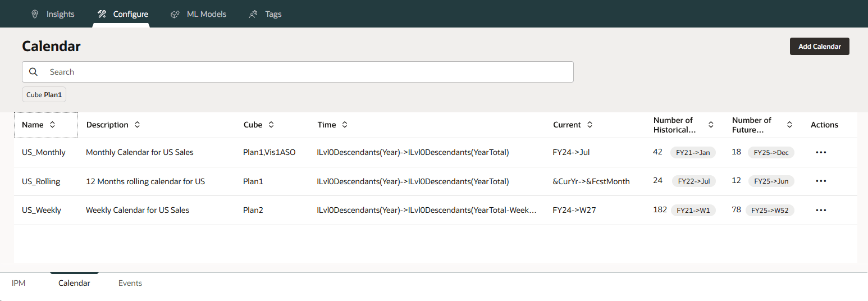Click the &CurYr->&FcstMonth current cell
Image resolution: width=868 pixels, height=301 pixels.
click(591, 181)
